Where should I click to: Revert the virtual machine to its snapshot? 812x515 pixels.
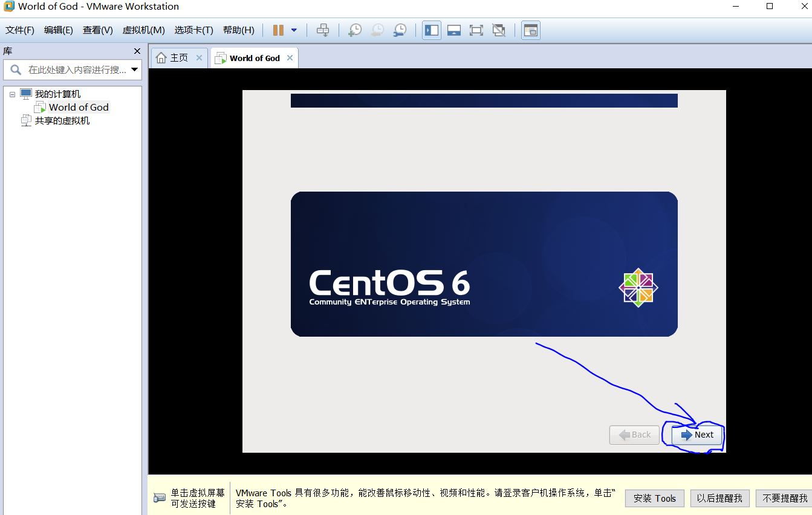[x=377, y=30]
